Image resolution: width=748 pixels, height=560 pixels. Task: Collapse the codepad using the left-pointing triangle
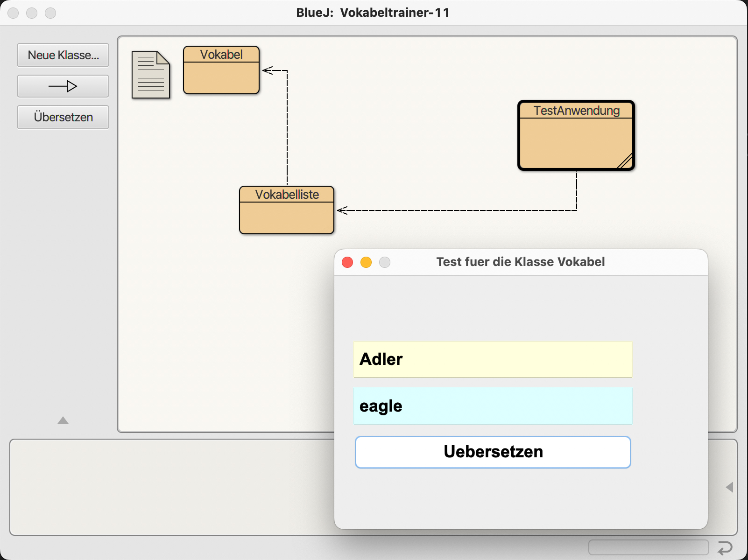click(729, 487)
